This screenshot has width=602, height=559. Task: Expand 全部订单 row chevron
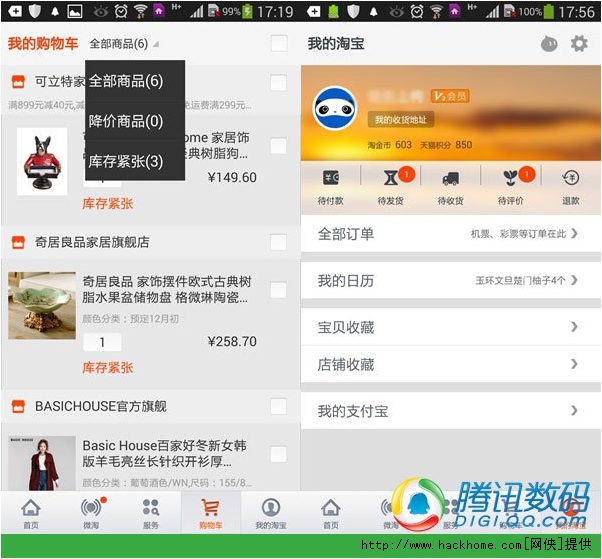574,233
